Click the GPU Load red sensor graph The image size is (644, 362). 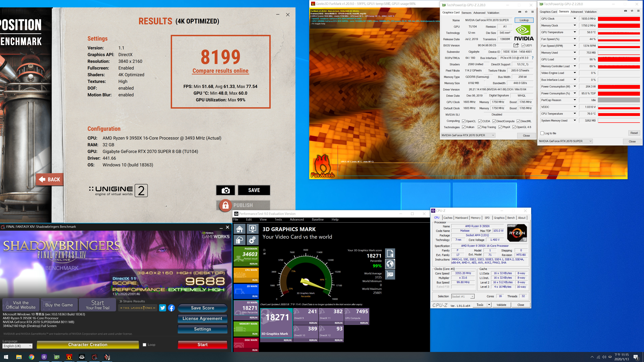pyautogui.click(x=619, y=59)
